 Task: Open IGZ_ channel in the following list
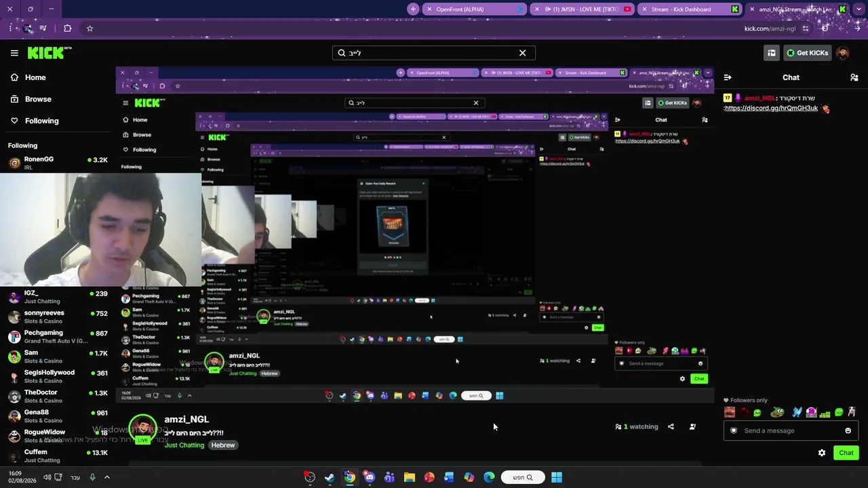[x=57, y=297]
